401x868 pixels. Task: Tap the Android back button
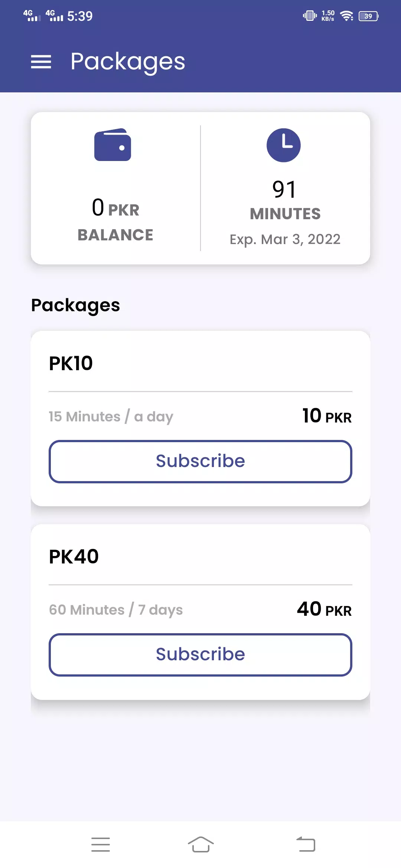(306, 845)
